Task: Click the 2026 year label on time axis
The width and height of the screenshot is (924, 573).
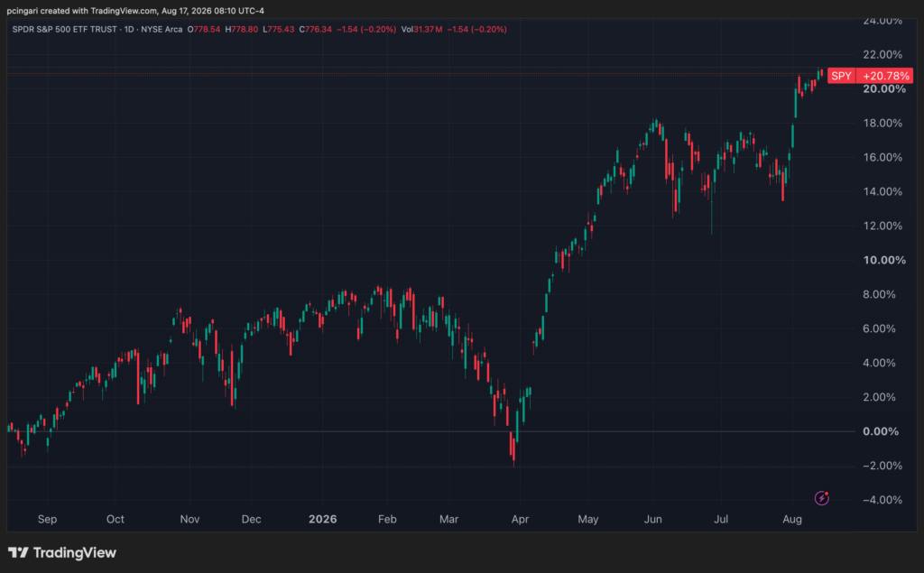Action: tap(323, 520)
